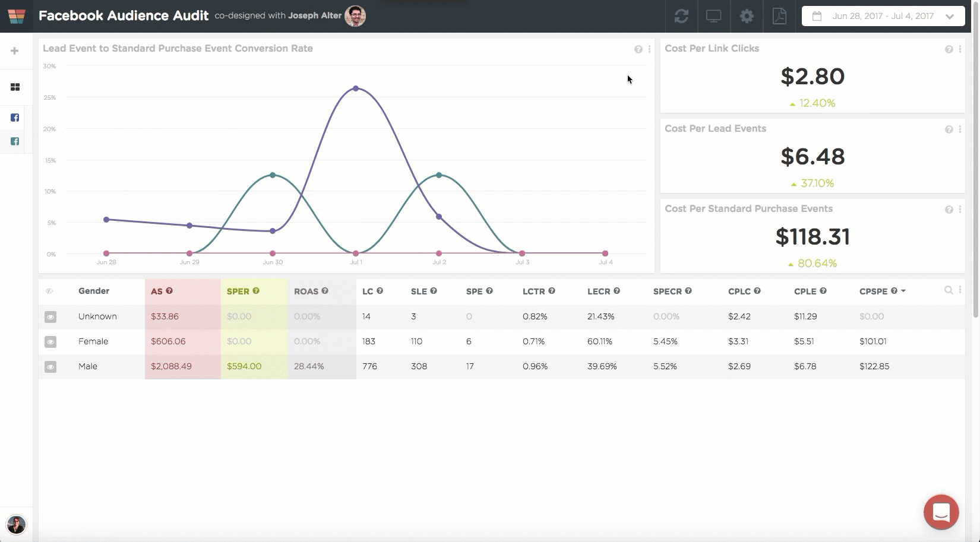
Task: Click the CPSPE sort arrow
Action: (903, 291)
